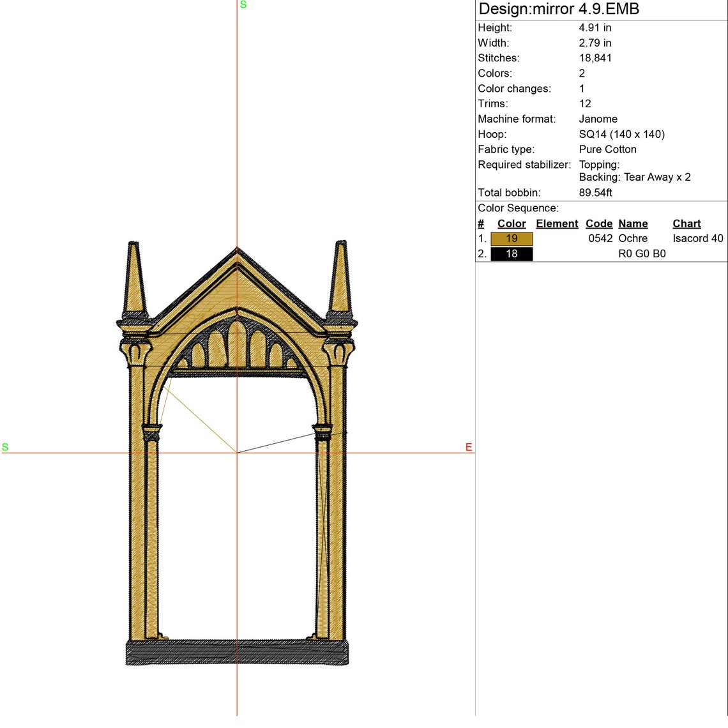Click the Chart column header

(686, 224)
